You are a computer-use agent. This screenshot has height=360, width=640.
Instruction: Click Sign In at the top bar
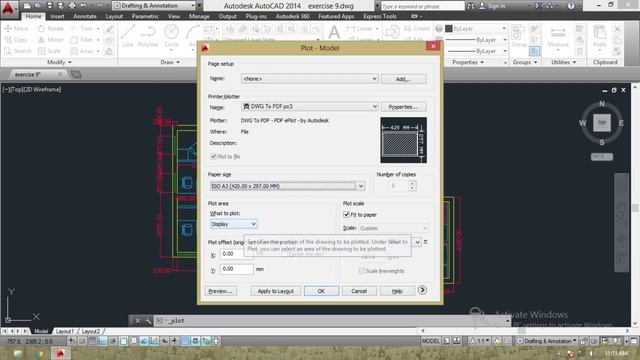[x=492, y=6]
